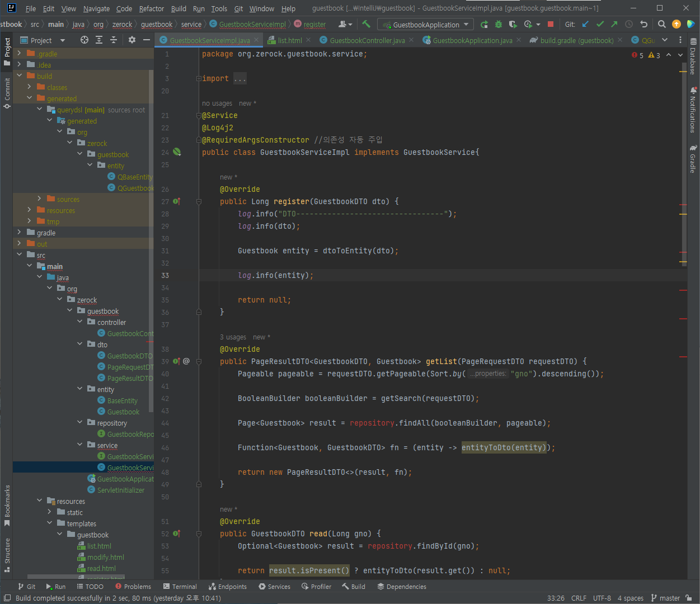Commit changes with the green checkmark
The width and height of the screenshot is (700, 604).
point(600,24)
